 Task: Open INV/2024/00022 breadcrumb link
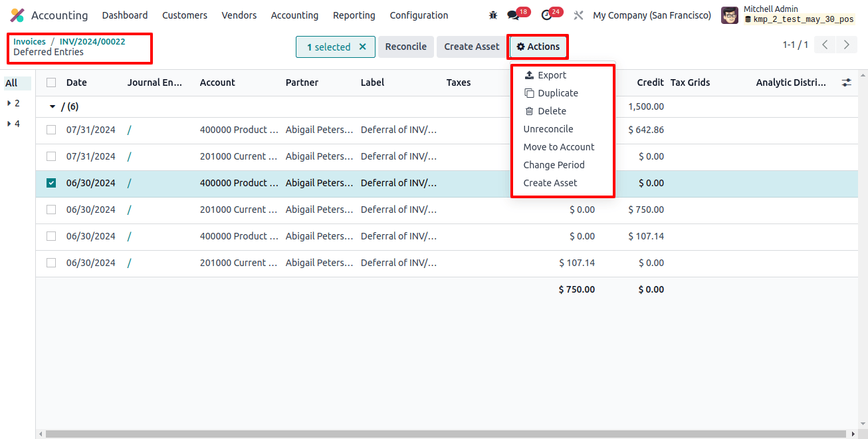(92, 41)
